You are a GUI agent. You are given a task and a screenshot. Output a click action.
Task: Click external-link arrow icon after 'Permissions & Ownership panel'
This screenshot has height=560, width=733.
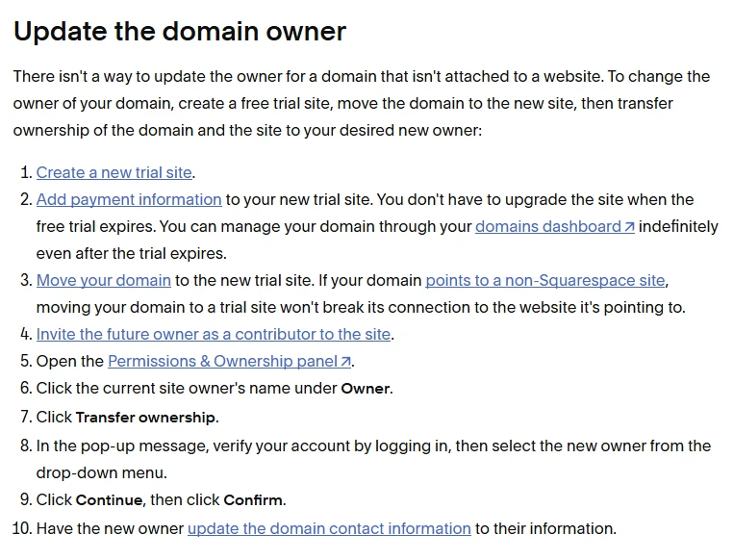pos(346,362)
